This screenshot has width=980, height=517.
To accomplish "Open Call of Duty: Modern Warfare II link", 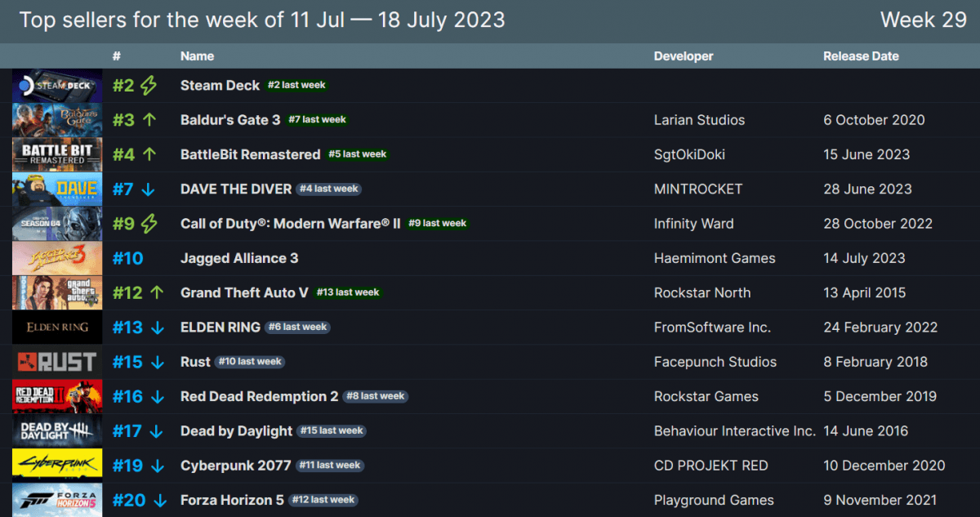I will 291,223.
